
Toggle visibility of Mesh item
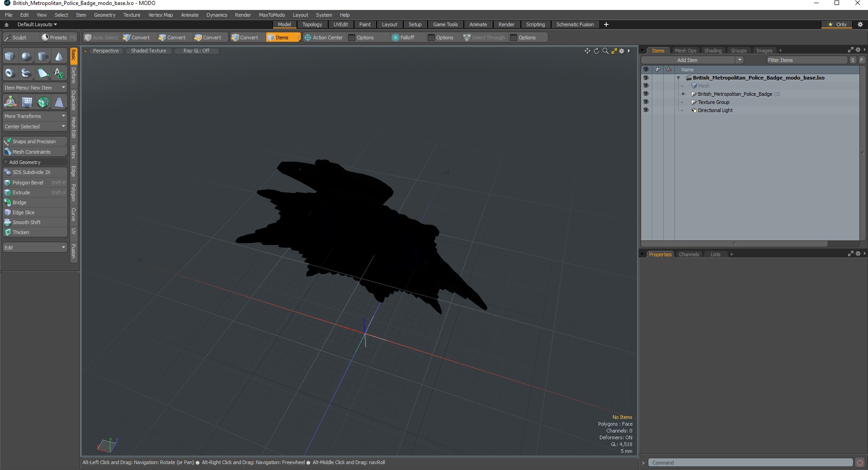(x=646, y=86)
